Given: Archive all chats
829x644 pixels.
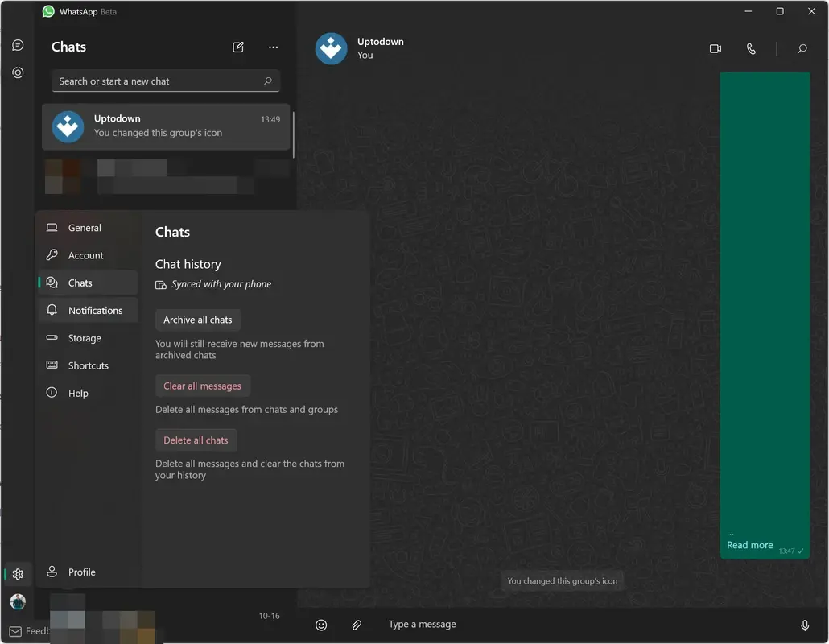Looking at the screenshot, I should [197, 320].
